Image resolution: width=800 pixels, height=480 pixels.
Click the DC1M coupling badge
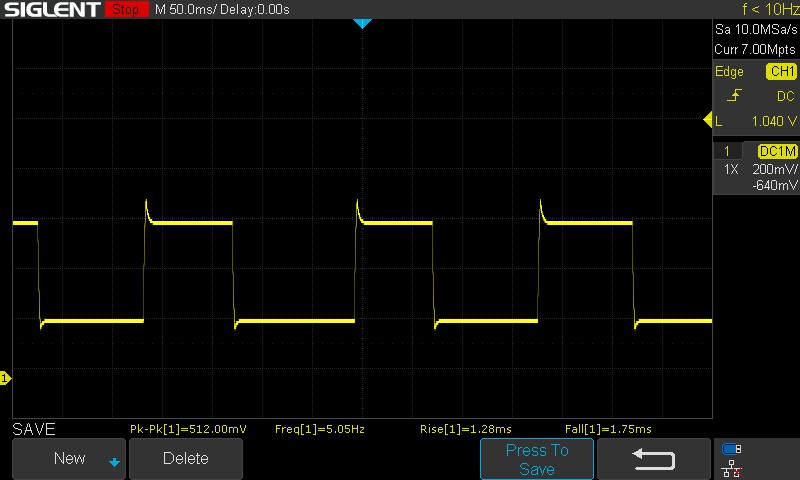tap(778, 151)
